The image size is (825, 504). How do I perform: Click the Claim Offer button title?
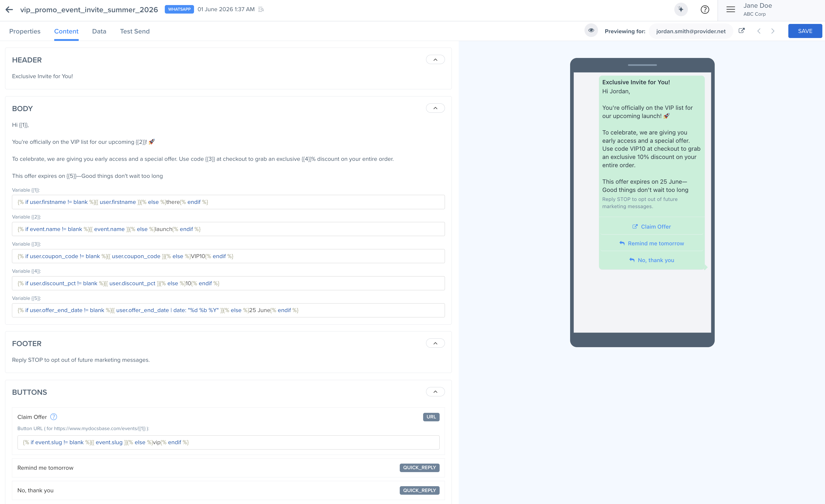32,417
